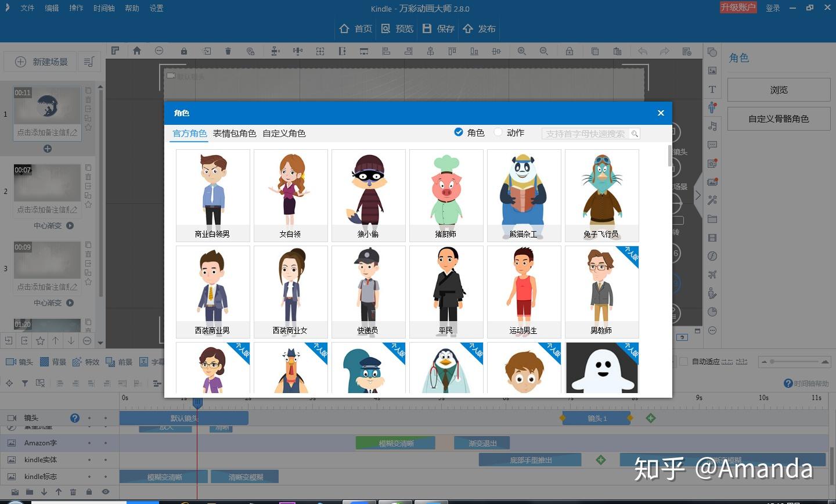Zoom out on the canvas
The height and width of the screenshot is (504, 836).
[544, 51]
